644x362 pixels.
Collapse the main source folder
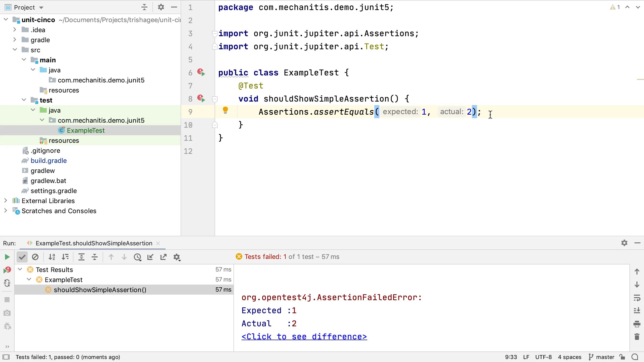pos(24,60)
